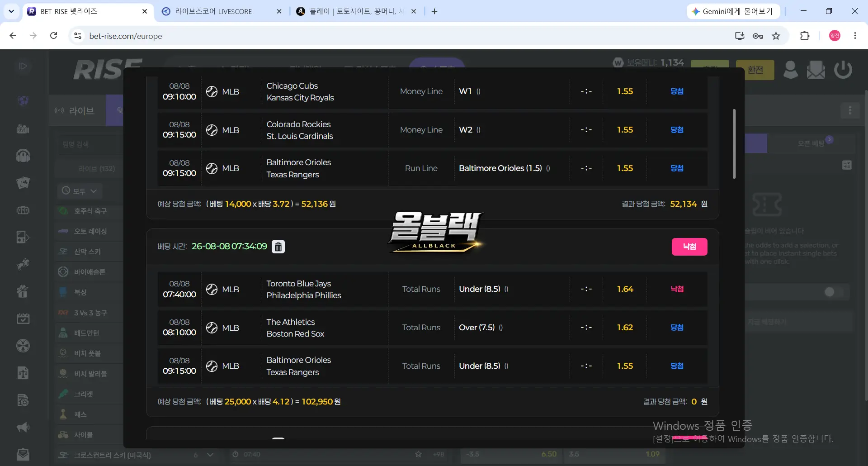Click the Chicago Cubs vs Kansas City Royals match
868x466 pixels.
(x=300, y=91)
